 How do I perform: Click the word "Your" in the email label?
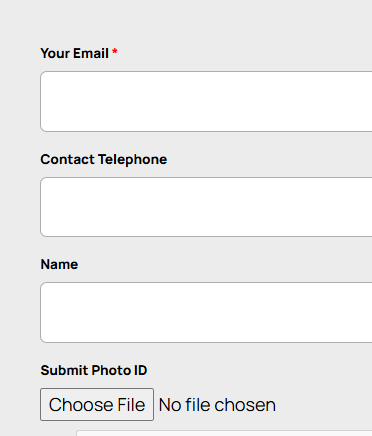[x=55, y=53]
